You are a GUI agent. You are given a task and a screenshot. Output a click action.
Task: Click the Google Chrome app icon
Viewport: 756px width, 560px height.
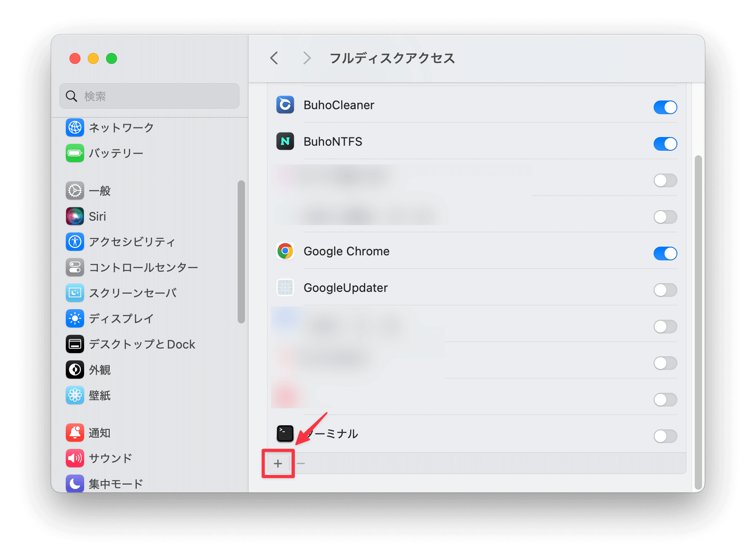point(285,251)
